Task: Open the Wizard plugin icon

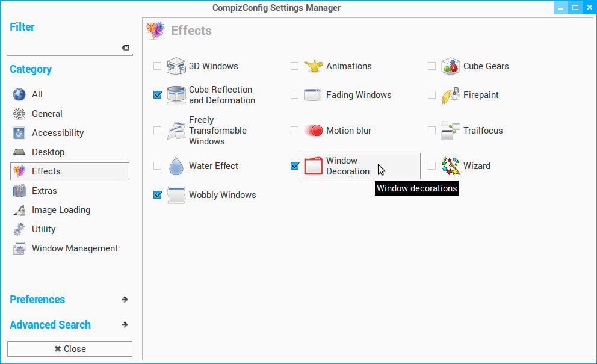Action: pos(450,166)
